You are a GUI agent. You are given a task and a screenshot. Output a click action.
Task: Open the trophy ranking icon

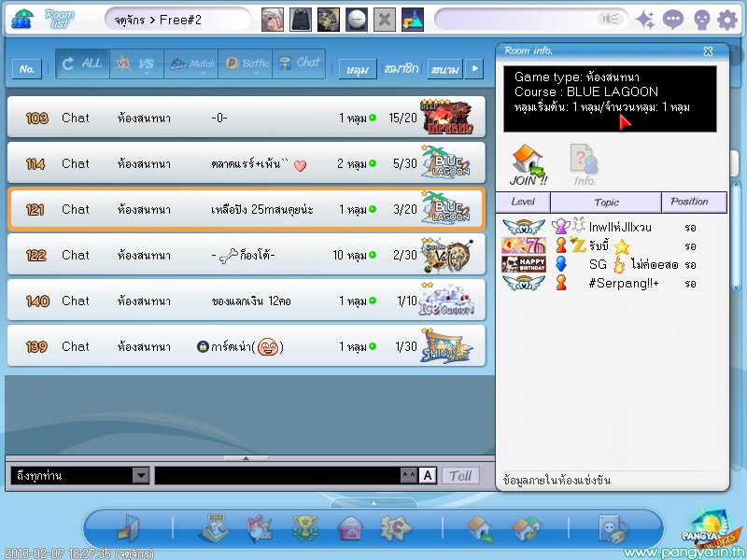coord(305,528)
